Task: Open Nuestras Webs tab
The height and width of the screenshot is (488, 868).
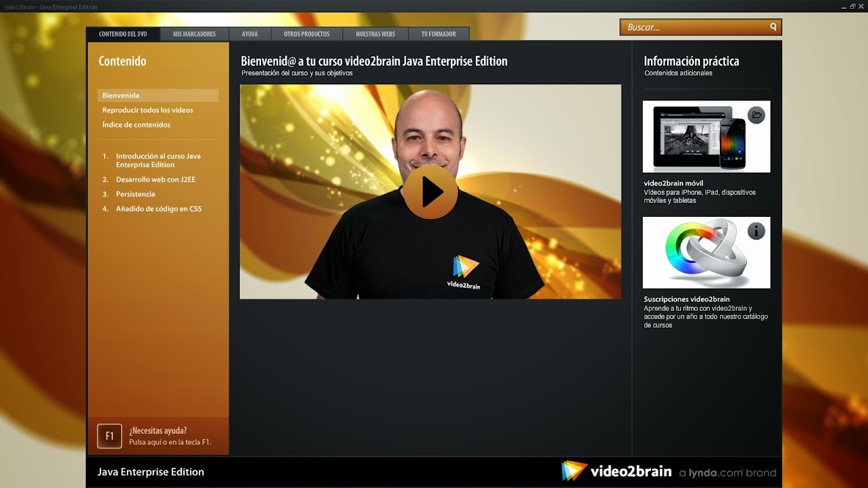Action: [x=375, y=34]
